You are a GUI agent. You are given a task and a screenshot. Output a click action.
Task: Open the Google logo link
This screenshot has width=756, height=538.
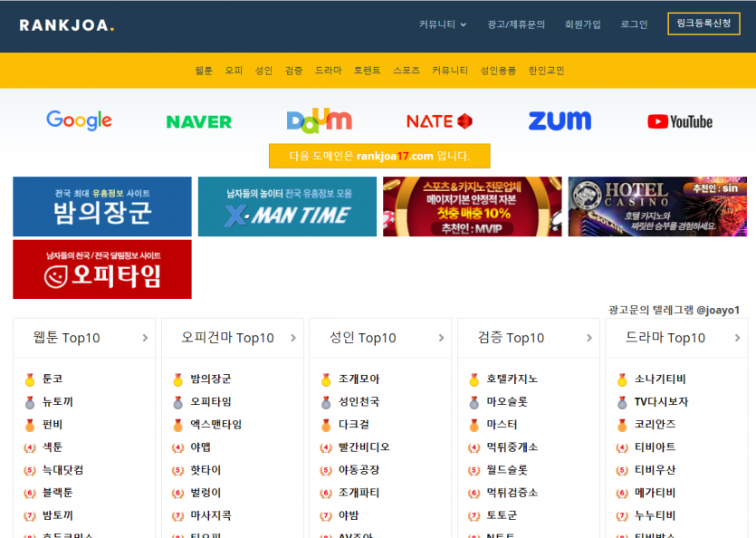[79, 120]
